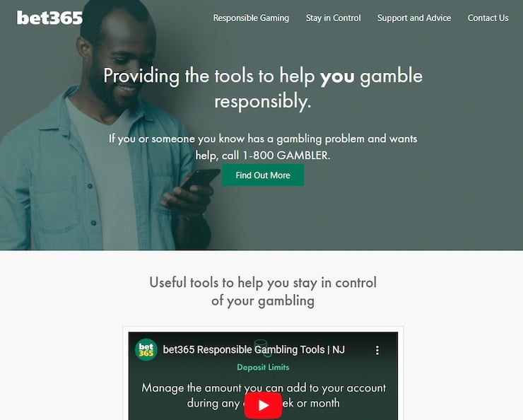Click the bold word 'you' in headline
The height and width of the screenshot is (420, 523).
click(x=337, y=76)
